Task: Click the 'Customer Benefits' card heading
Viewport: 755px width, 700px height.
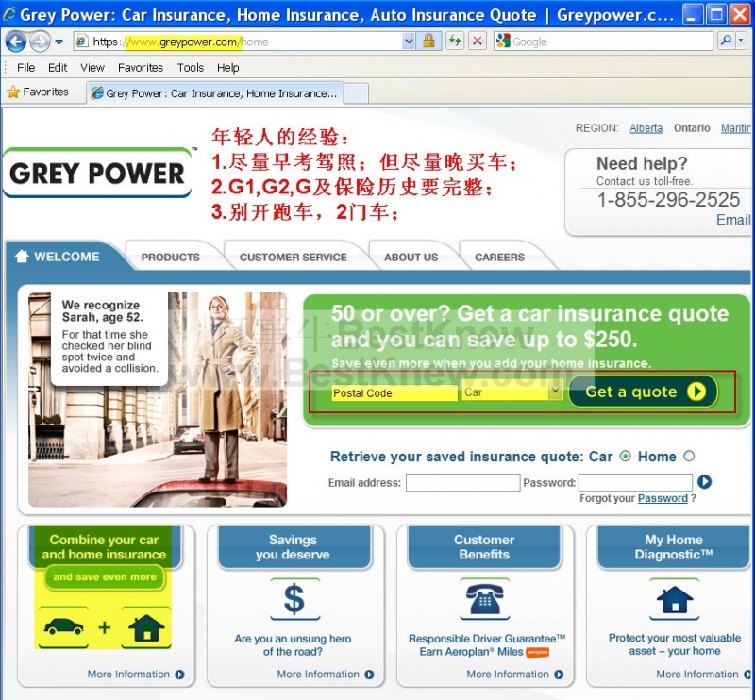Action: point(484,547)
